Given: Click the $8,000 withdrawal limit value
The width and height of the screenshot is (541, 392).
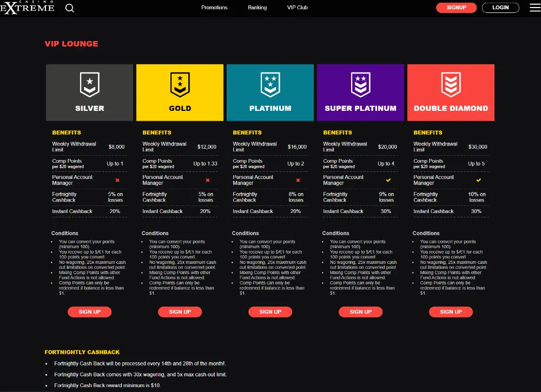Looking at the screenshot, I should pos(117,147).
